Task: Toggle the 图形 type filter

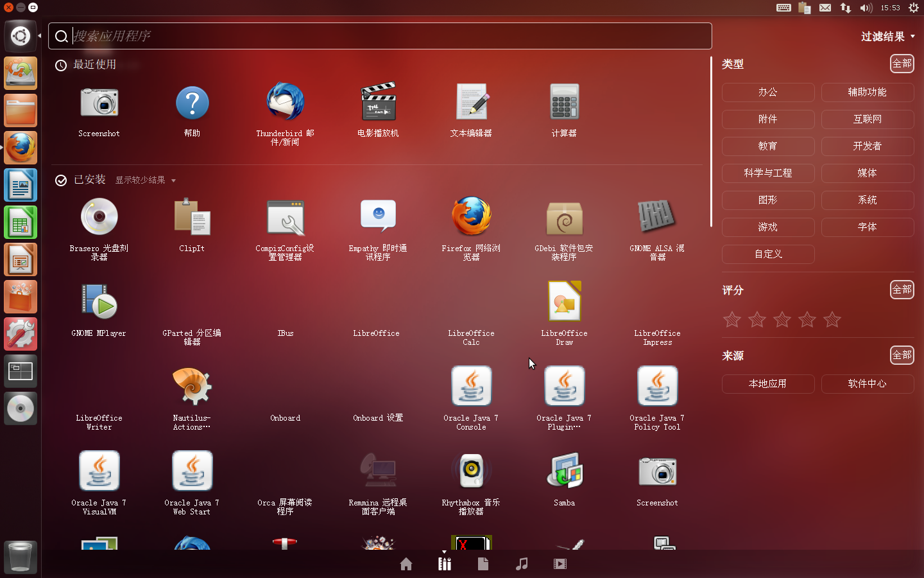Action: 768,200
